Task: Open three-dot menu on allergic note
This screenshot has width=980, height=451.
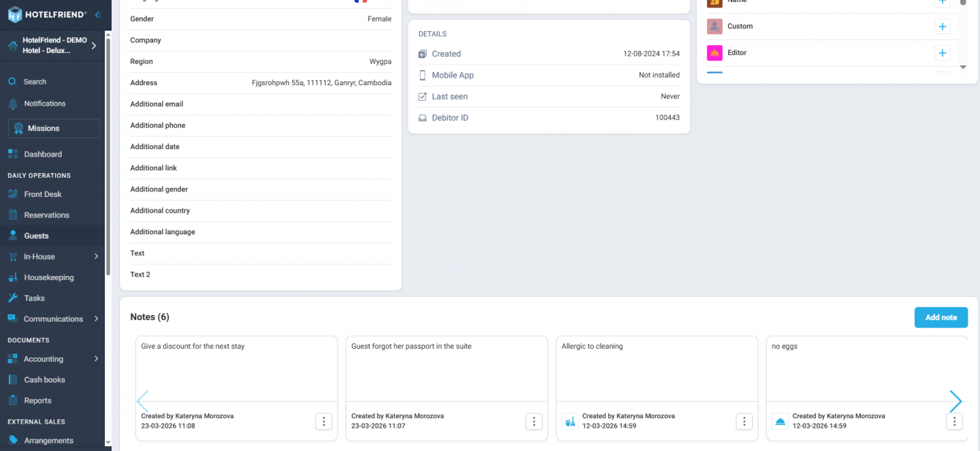Action: point(745,421)
